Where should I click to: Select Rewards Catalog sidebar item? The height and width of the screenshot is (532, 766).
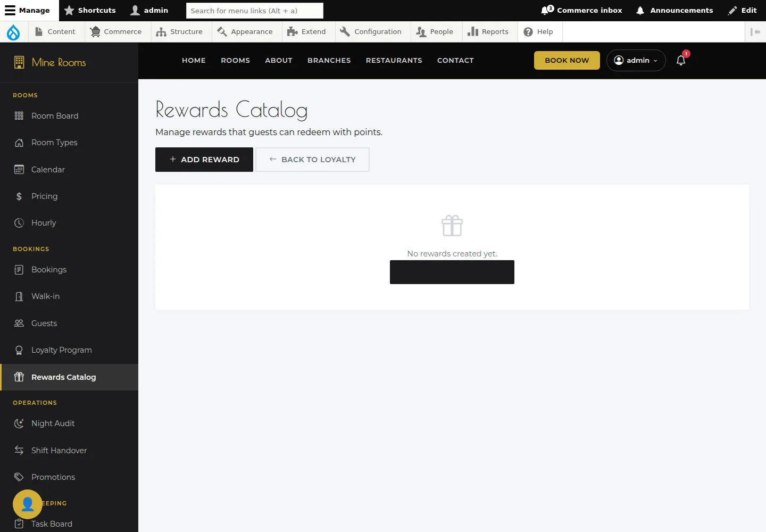coord(69,377)
